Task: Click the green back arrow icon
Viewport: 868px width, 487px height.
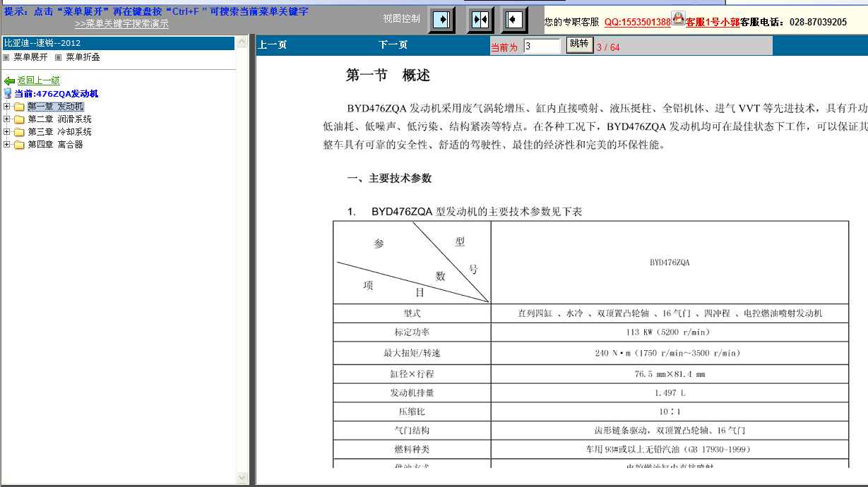Action: point(9,81)
